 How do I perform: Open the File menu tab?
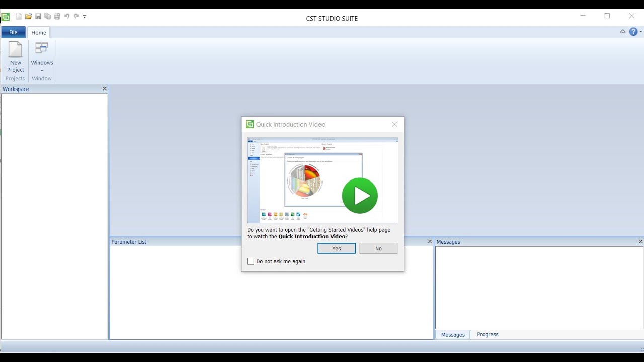point(13,32)
